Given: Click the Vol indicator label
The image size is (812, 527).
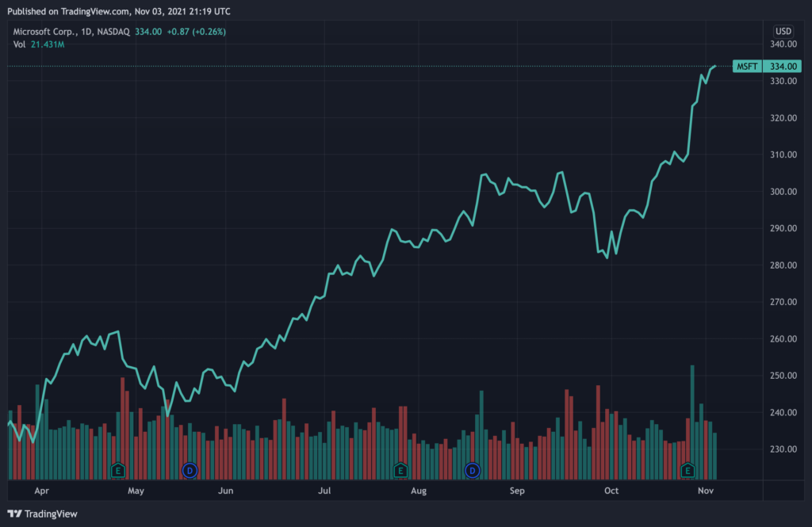Looking at the screenshot, I should tap(19, 44).
